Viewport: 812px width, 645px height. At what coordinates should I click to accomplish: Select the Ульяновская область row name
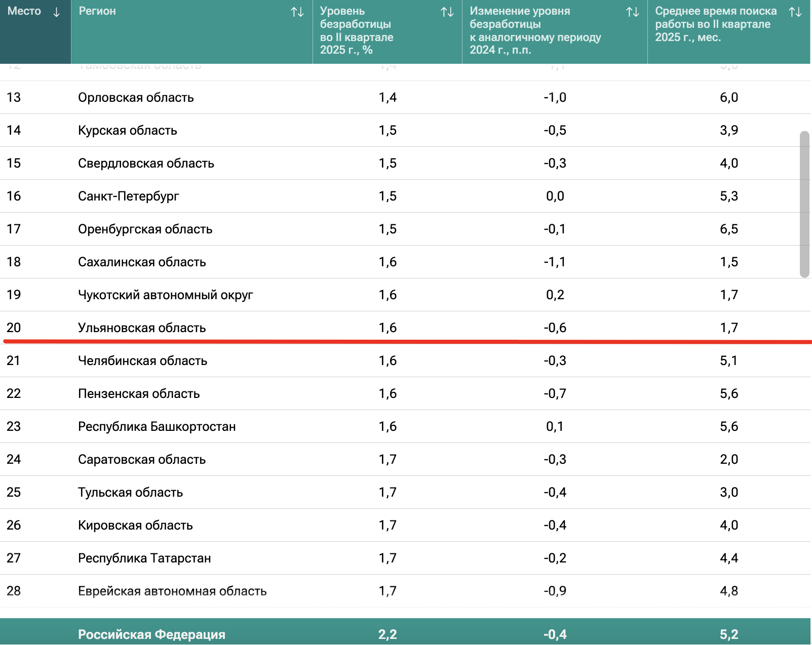point(142,328)
